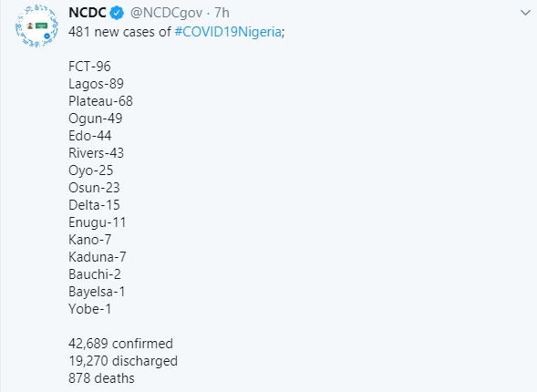Visit the @NCDCgov handle
The width and height of the screenshot is (537, 392).
click(x=167, y=14)
